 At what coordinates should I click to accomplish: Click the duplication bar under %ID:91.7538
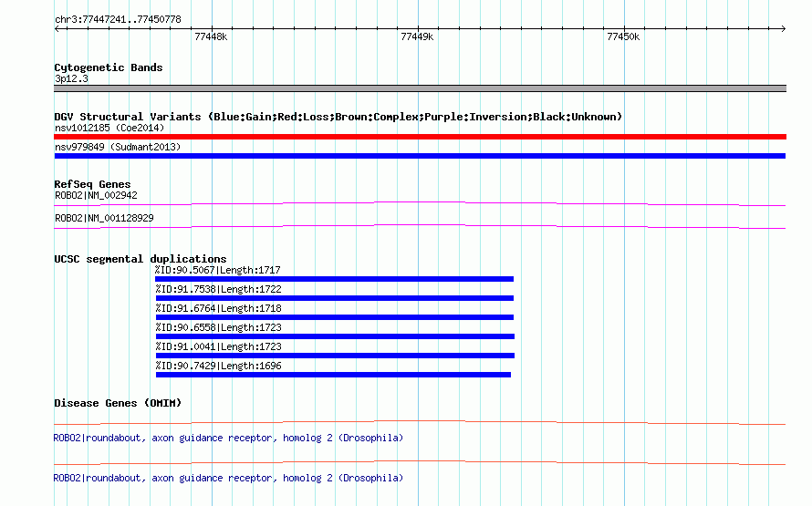tap(335, 298)
